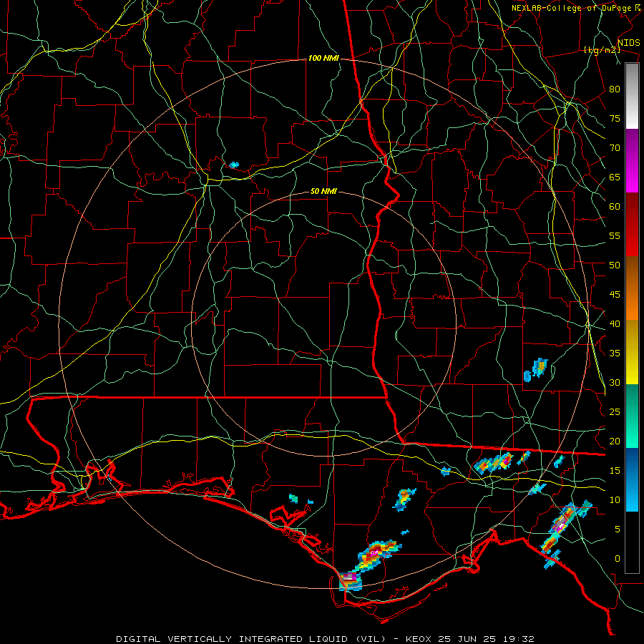Click the 60 value on the color scale
Image resolution: width=644 pixels, height=644 pixels.
click(615, 207)
